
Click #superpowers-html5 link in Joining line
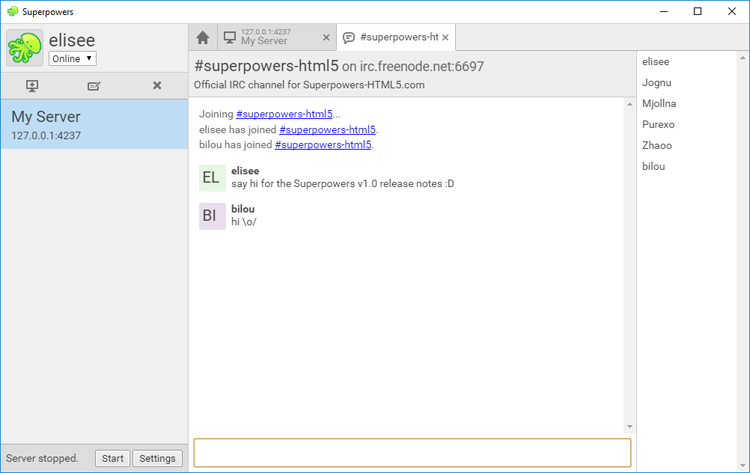point(284,114)
